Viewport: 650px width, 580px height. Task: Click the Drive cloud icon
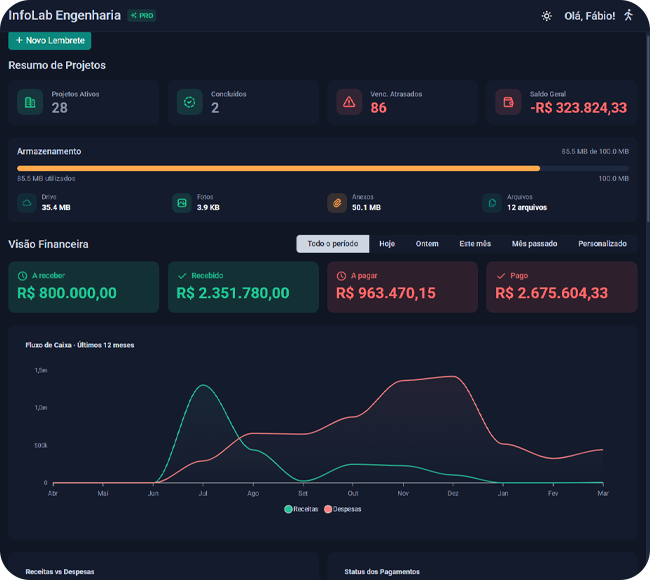click(27, 203)
